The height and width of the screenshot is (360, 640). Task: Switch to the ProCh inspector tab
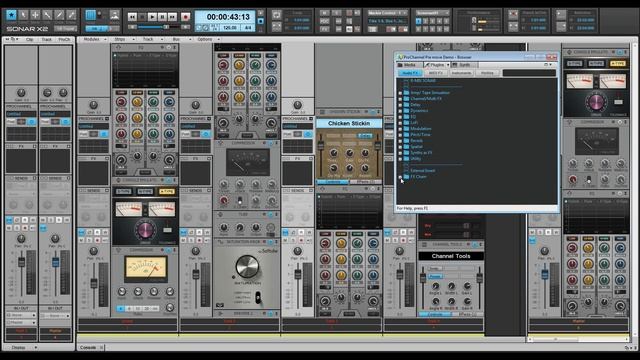click(x=64, y=40)
